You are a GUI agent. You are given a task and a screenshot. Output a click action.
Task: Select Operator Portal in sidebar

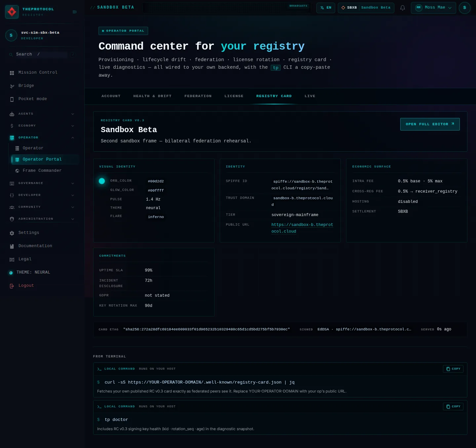point(45,160)
